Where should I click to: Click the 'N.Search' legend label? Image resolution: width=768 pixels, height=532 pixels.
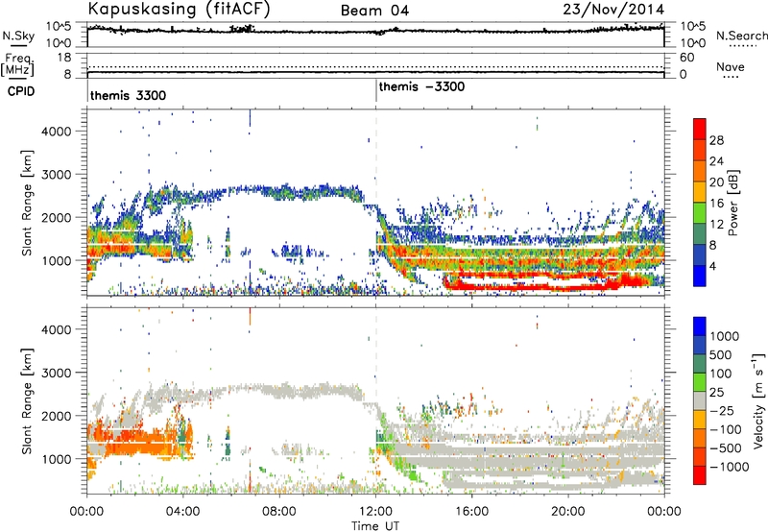tap(742, 36)
